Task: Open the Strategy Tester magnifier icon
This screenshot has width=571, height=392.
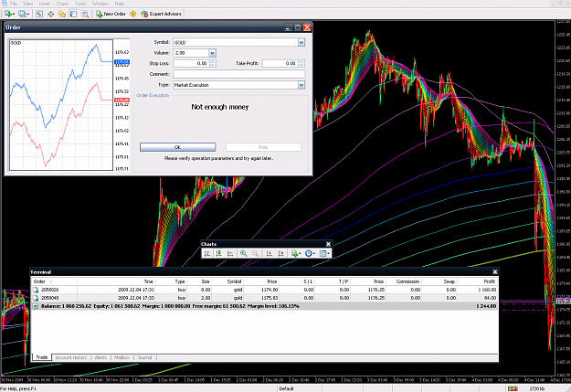Action: tap(85, 14)
